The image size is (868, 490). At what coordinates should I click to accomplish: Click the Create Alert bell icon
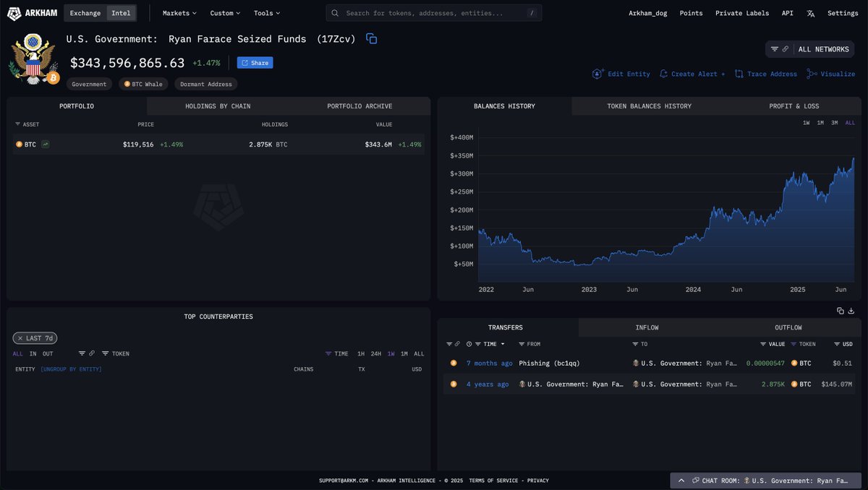pos(663,74)
